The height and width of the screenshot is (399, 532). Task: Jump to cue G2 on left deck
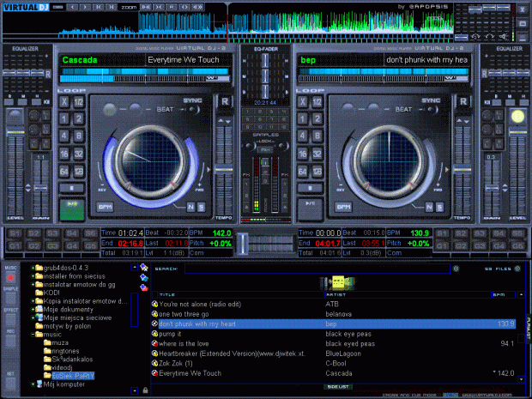point(33,246)
